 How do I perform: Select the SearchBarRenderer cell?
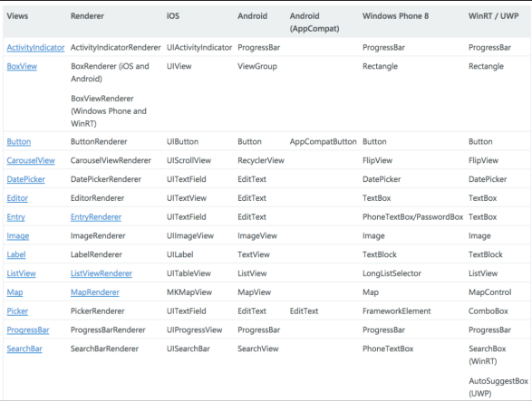(104, 348)
